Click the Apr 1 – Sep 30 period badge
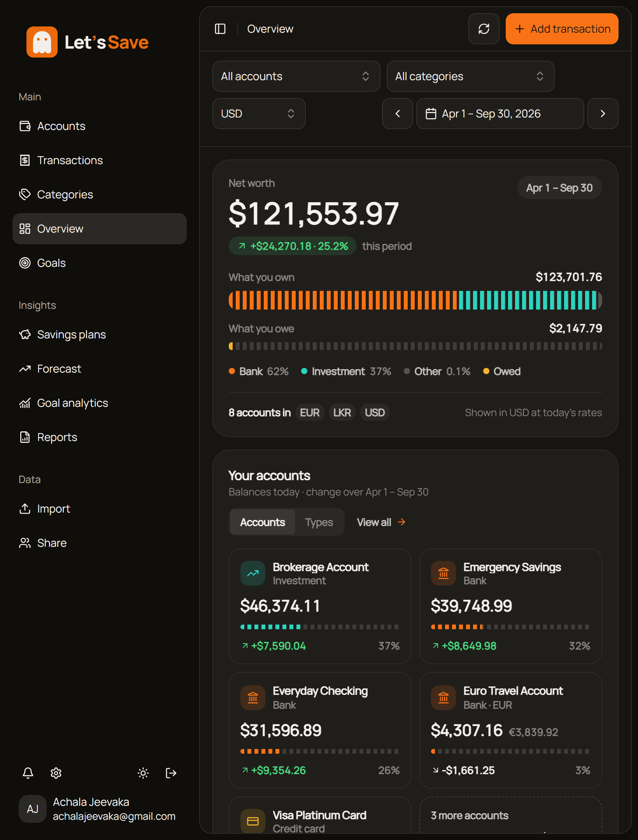The image size is (638, 840). coord(559,188)
